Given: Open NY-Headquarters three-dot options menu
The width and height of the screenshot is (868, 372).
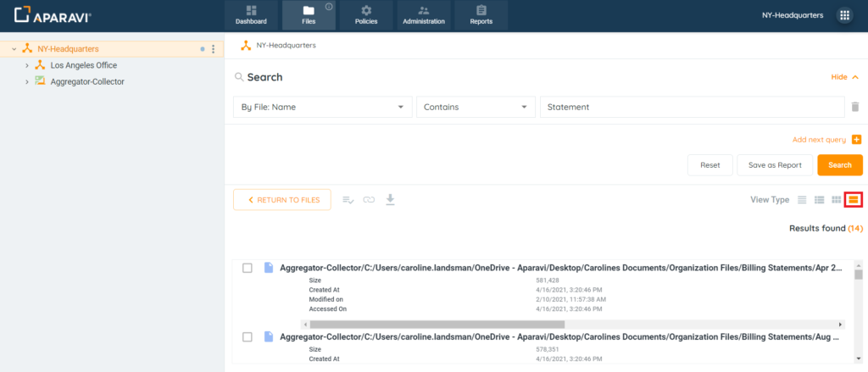Looking at the screenshot, I should point(214,49).
